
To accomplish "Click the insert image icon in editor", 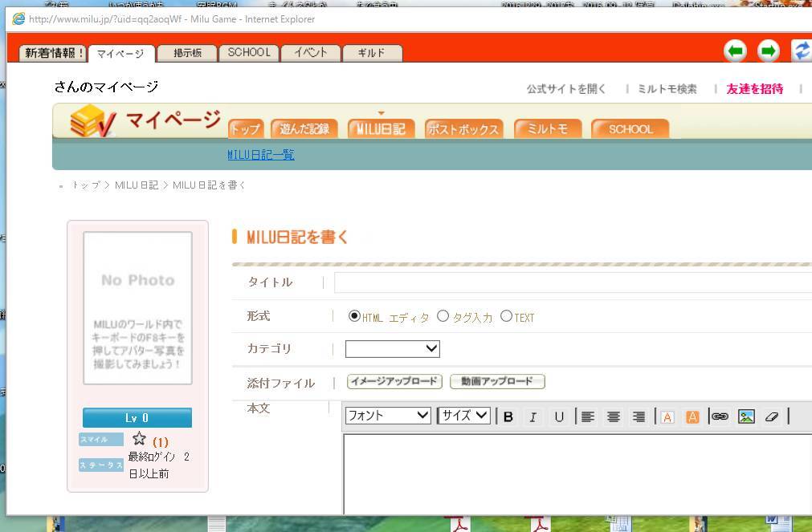I will (x=746, y=416).
